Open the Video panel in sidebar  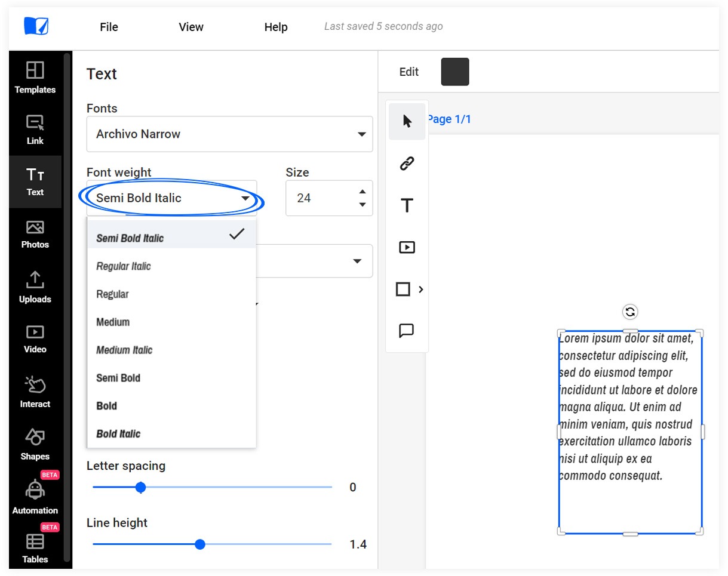[35, 339]
